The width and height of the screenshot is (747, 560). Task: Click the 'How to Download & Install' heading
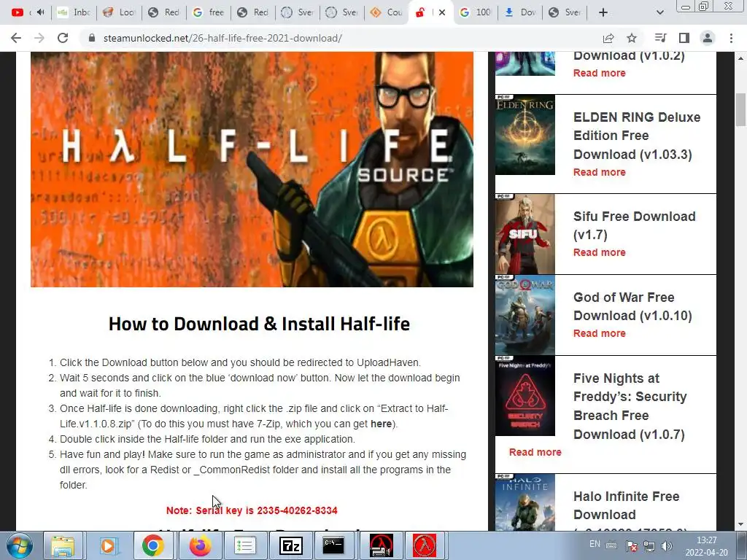click(259, 324)
